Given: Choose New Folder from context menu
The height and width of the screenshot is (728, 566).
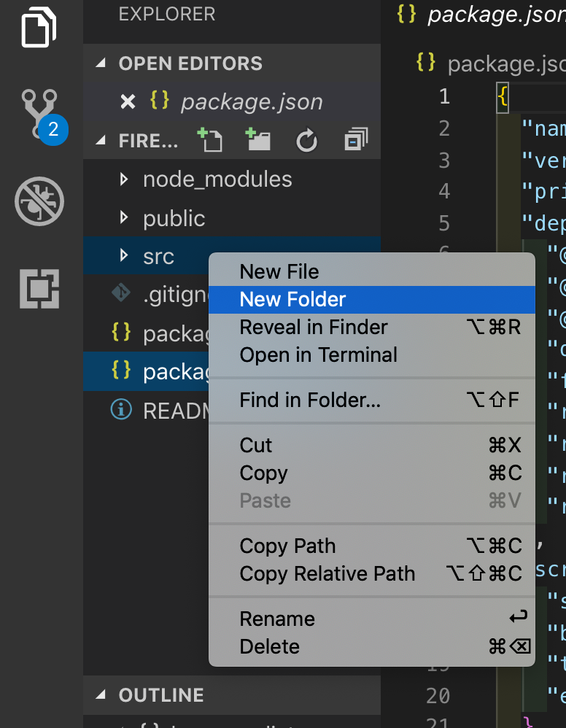Looking at the screenshot, I should point(293,299).
